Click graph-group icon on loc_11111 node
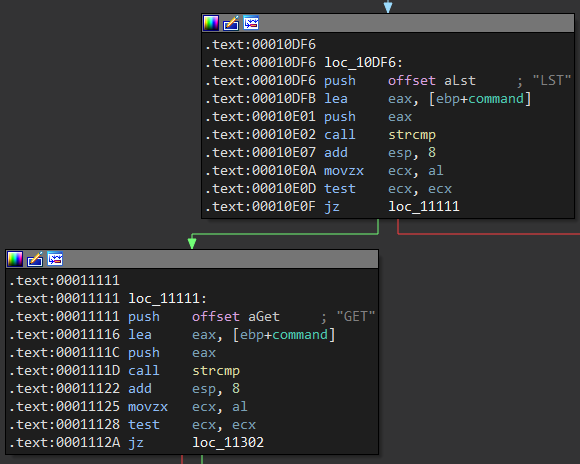 tap(55, 259)
